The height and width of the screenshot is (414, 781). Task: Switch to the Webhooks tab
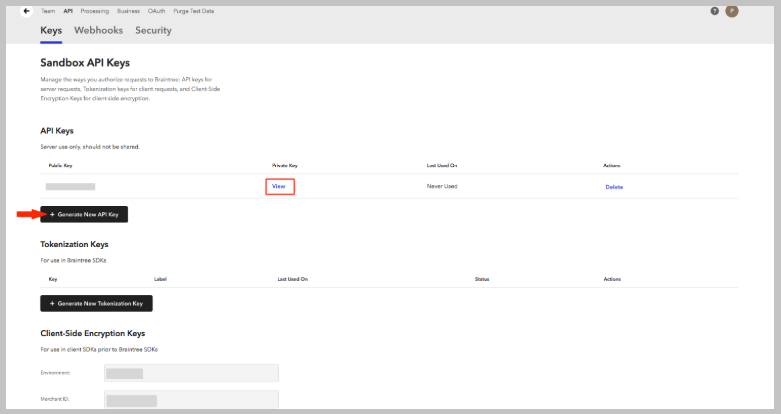click(x=99, y=30)
